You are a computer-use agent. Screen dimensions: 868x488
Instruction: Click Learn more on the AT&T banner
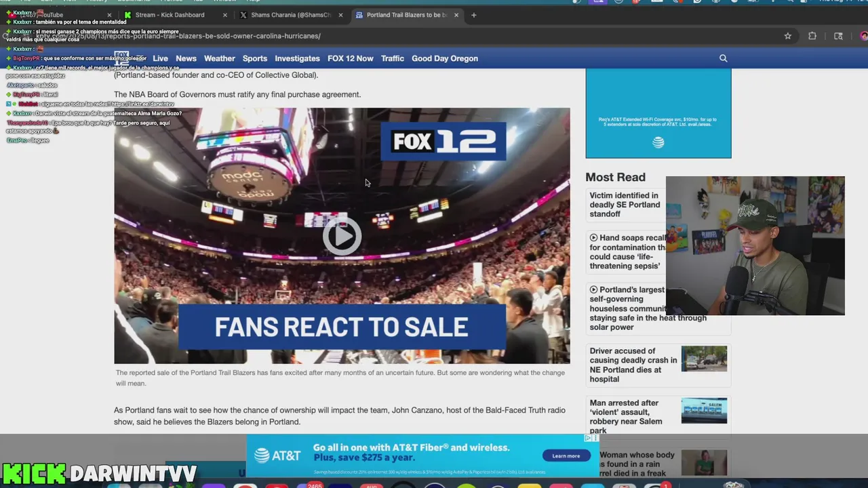566,455
